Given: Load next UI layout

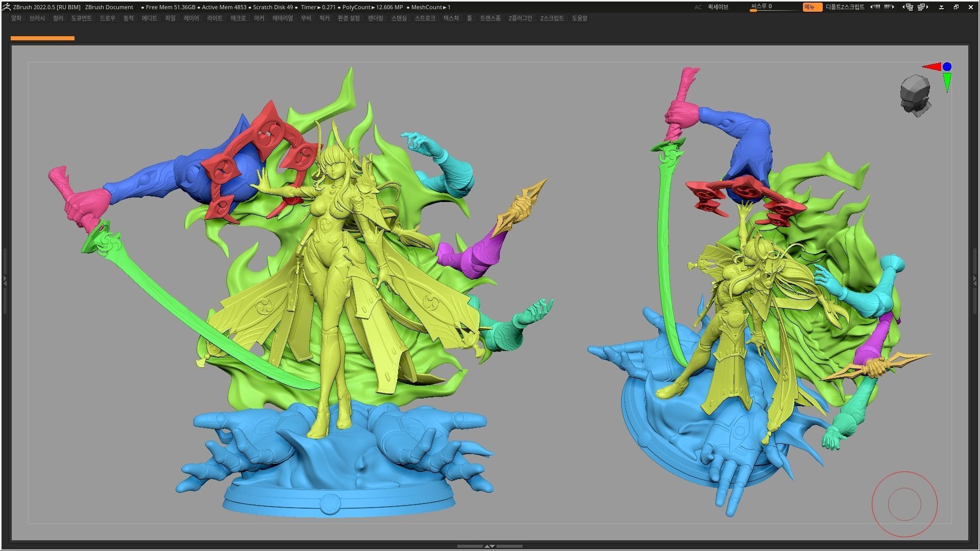Looking at the screenshot, I should click(923, 7).
